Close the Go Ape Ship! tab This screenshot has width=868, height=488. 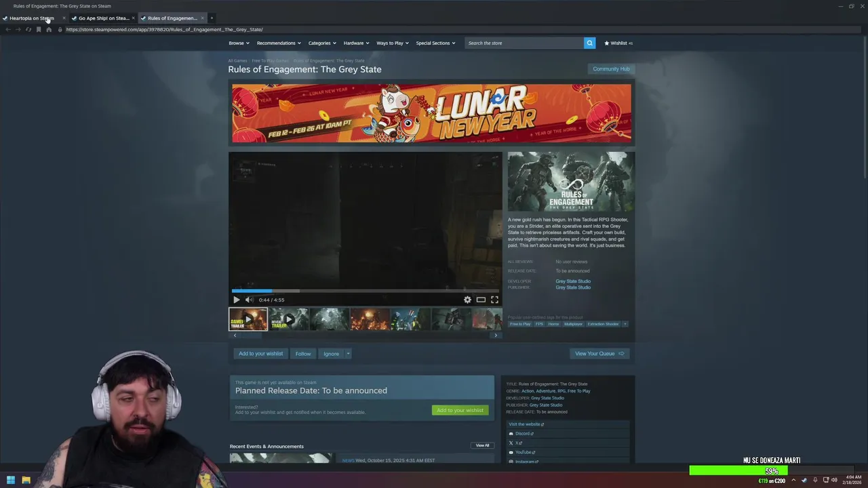click(133, 18)
